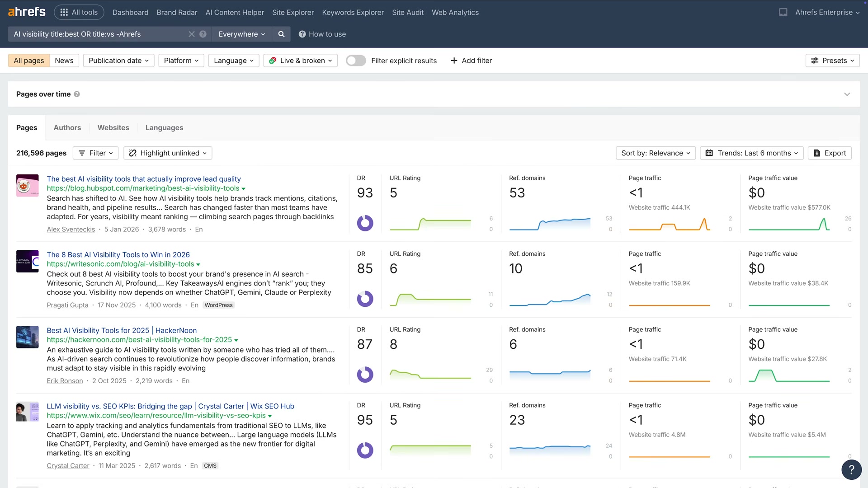Image resolution: width=868 pixels, height=488 pixels.
Task: Open The 8 Best AI Visibility Tools title
Action: [x=118, y=255]
